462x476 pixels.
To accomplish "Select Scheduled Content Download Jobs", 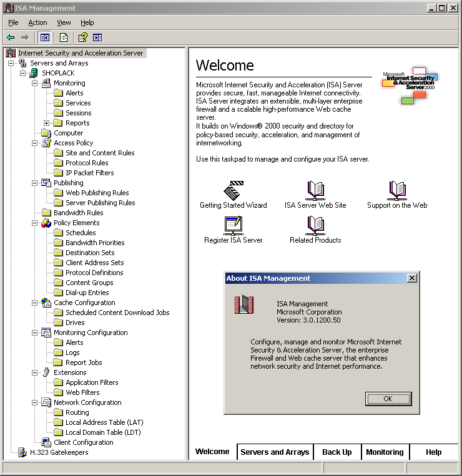I will [117, 313].
